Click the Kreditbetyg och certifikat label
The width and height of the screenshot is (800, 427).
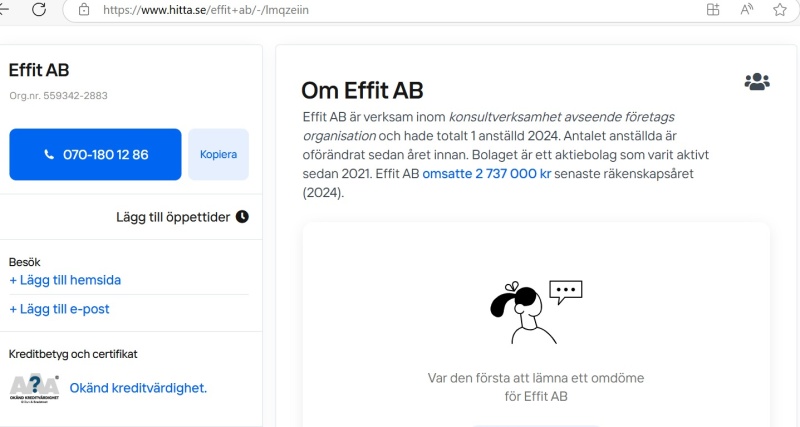click(x=73, y=354)
